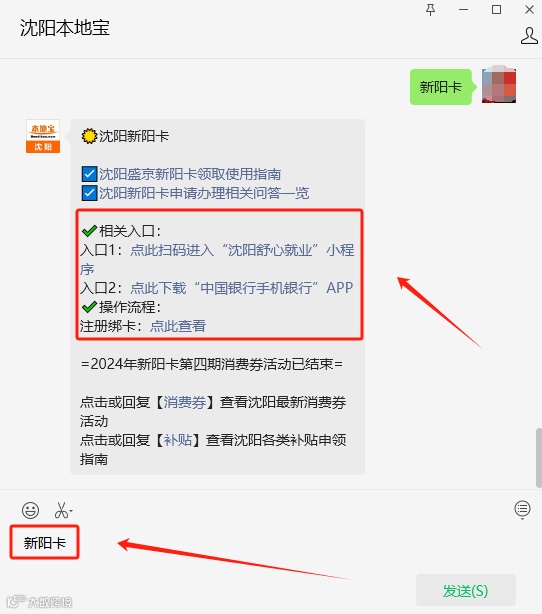The image size is (542, 614).
Task: Open the emoji picker smiley icon
Action: (x=30, y=510)
